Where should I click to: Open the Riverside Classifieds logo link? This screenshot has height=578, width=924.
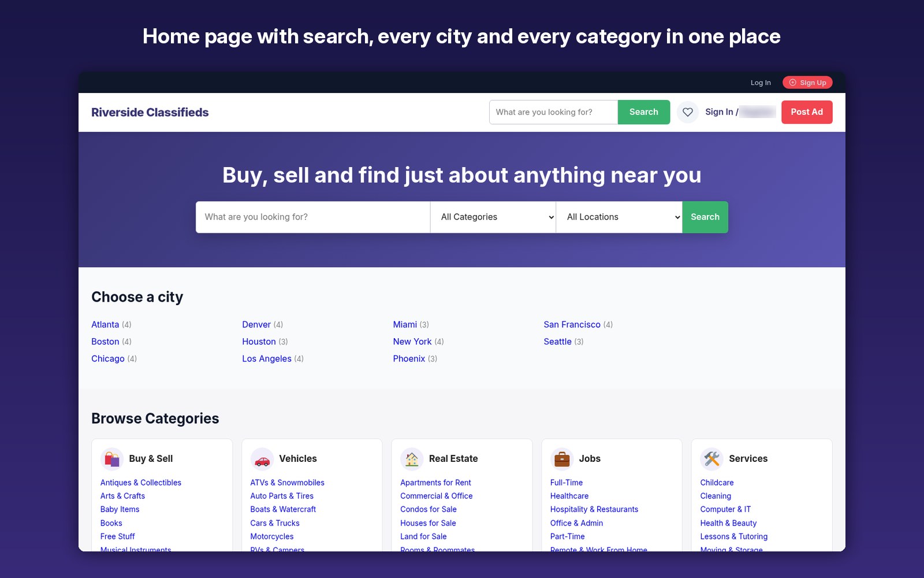pos(150,113)
